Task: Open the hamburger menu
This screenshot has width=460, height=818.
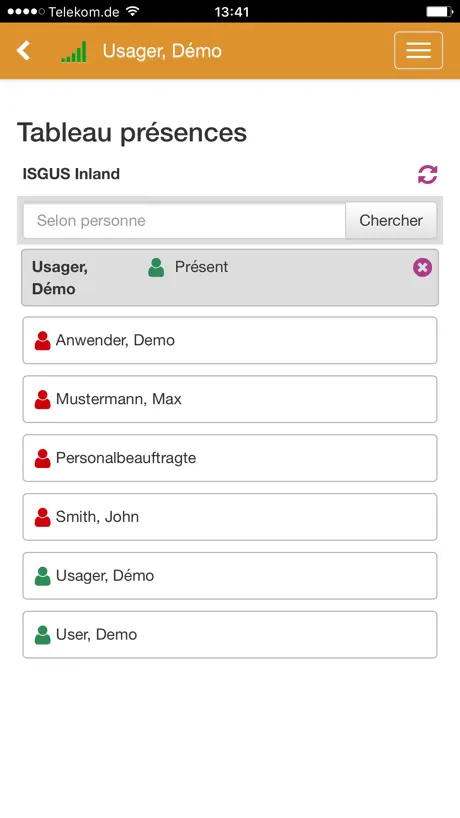Action: pos(418,50)
